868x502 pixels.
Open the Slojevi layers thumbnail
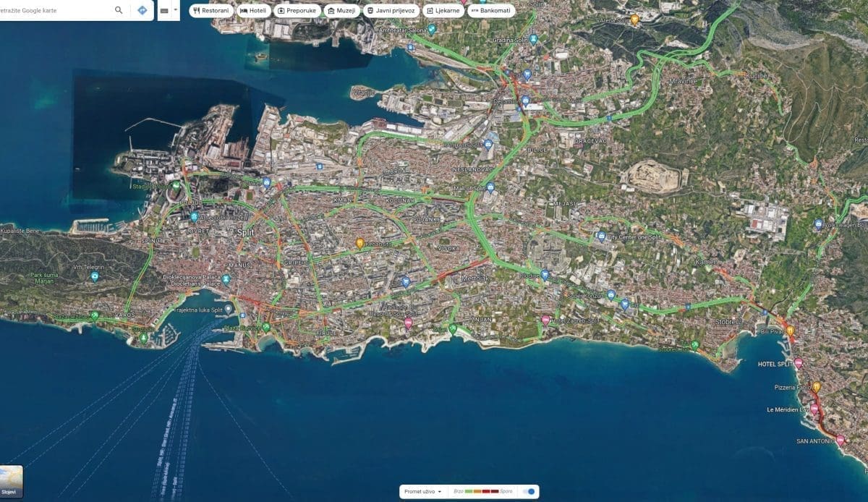[11, 480]
